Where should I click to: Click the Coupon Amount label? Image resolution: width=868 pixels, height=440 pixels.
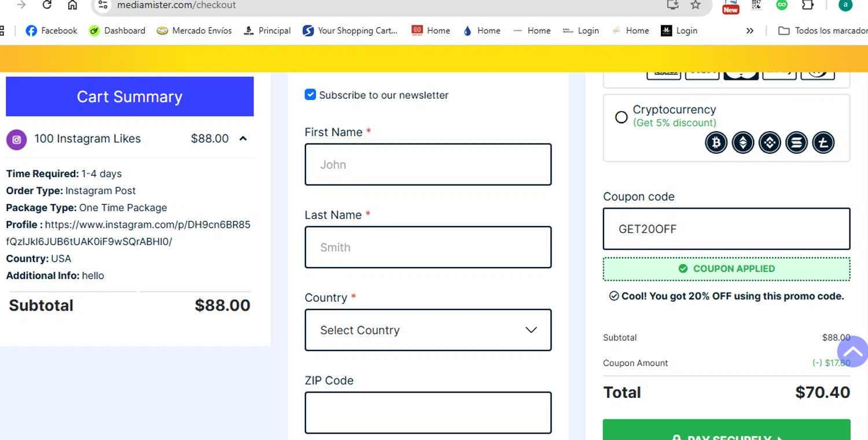click(635, 363)
